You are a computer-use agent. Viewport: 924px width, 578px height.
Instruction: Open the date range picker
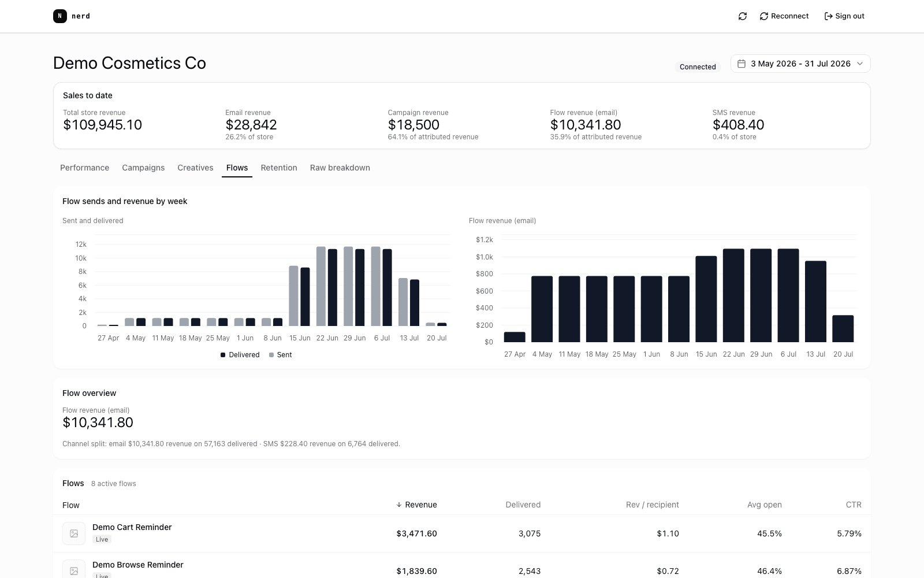(x=800, y=64)
